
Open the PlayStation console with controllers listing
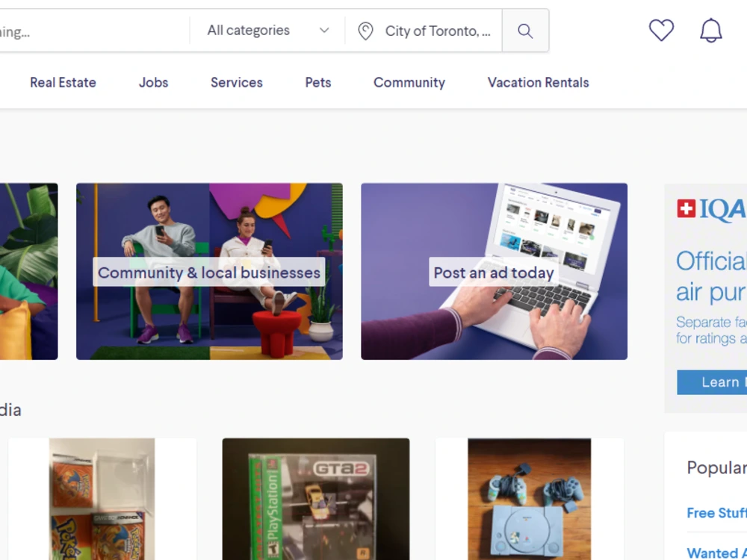coord(530,499)
